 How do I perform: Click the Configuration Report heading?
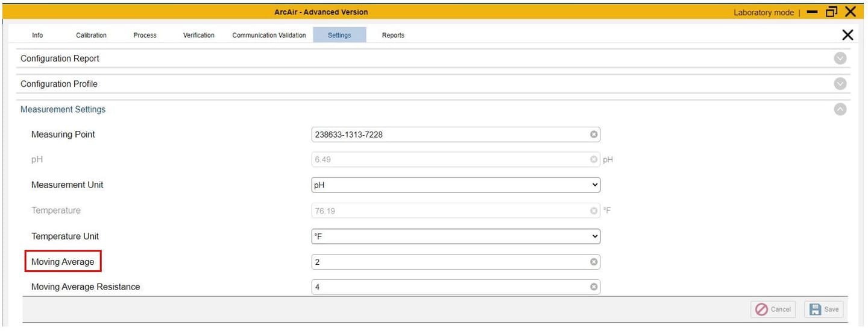pyautogui.click(x=60, y=59)
